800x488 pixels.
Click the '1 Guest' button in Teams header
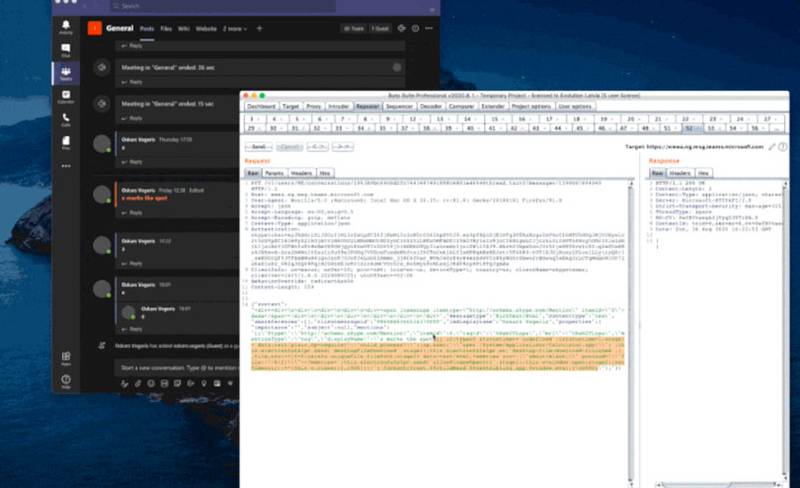tap(380, 29)
